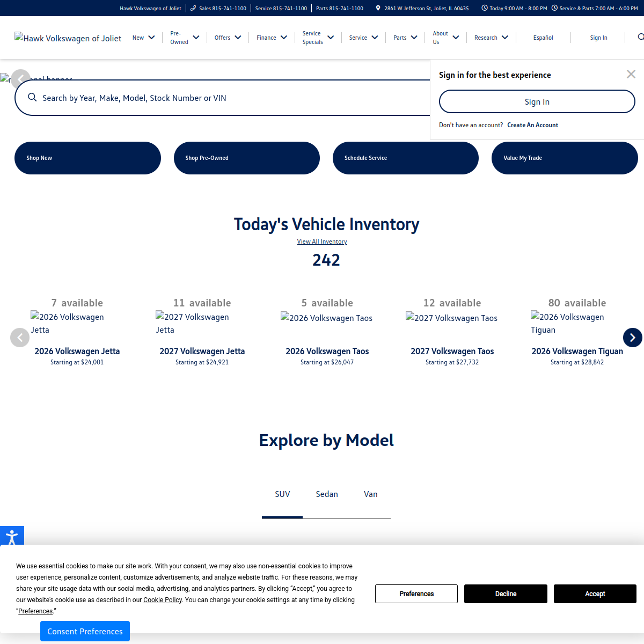644x644 pixels.
Task: Click the inline Preferences link in cookie text
Action: pyautogui.click(x=35, y=611)
